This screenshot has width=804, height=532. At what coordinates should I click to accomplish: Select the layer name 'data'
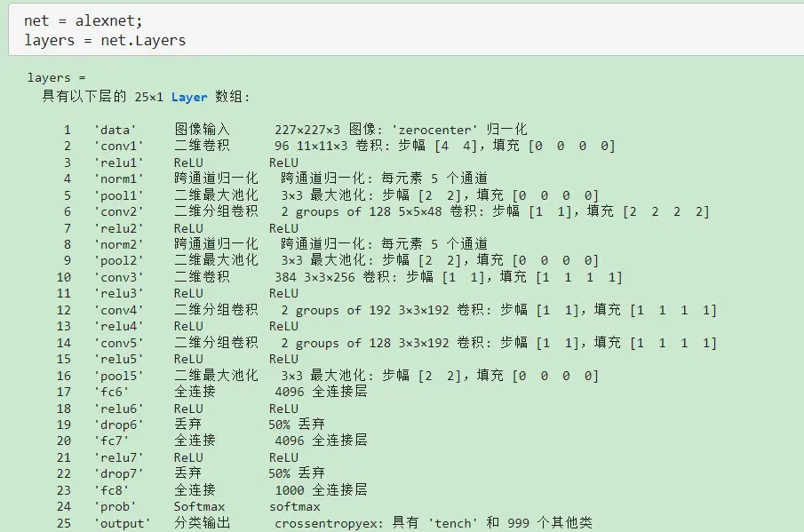[115, 130]
